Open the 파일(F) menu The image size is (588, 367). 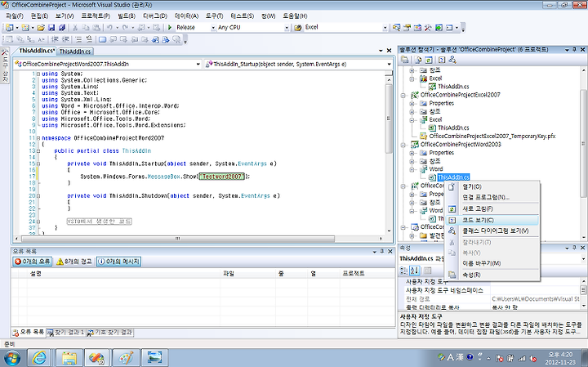coord(15,16)
